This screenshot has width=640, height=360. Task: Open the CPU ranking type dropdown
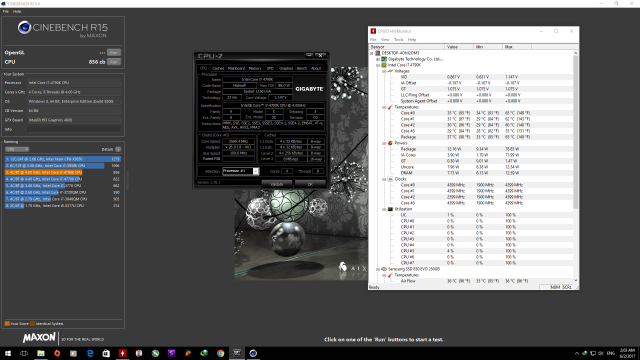tap(17, 149)
